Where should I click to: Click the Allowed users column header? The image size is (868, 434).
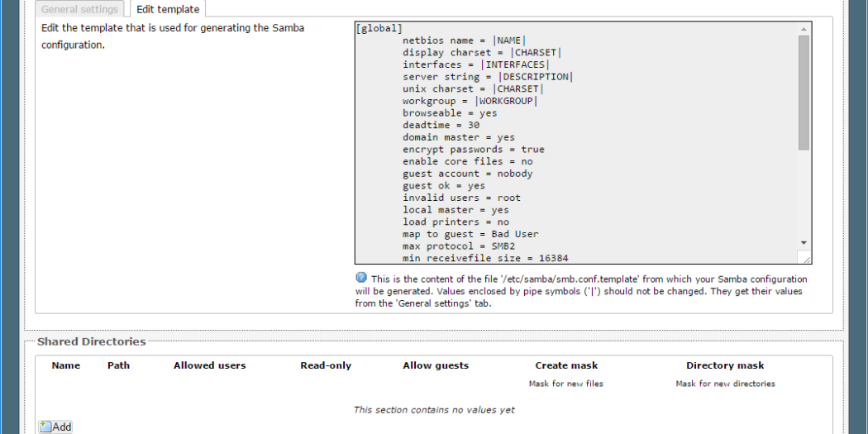[209, 365]
